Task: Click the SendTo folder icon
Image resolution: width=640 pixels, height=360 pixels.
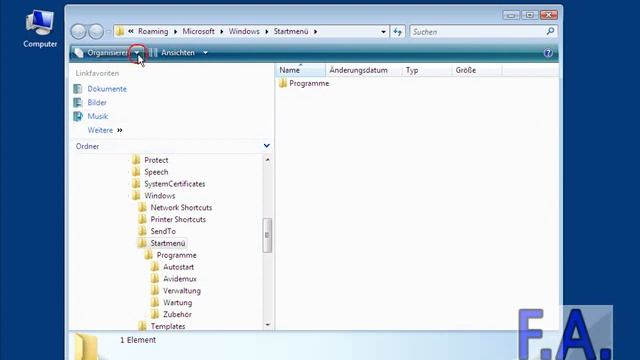Action: (142, 231)
